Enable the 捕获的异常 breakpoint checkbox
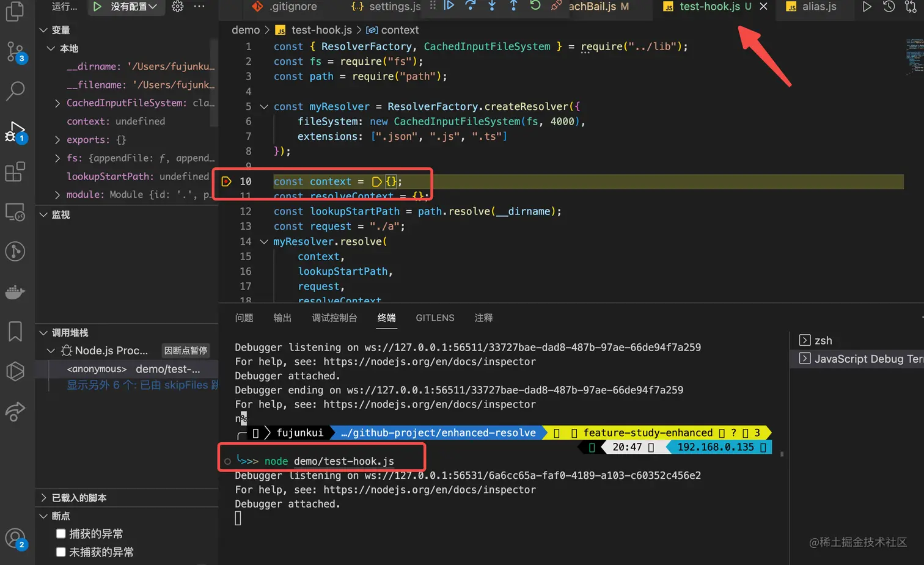Screen dimensions: 924x565 pos(61,534)
